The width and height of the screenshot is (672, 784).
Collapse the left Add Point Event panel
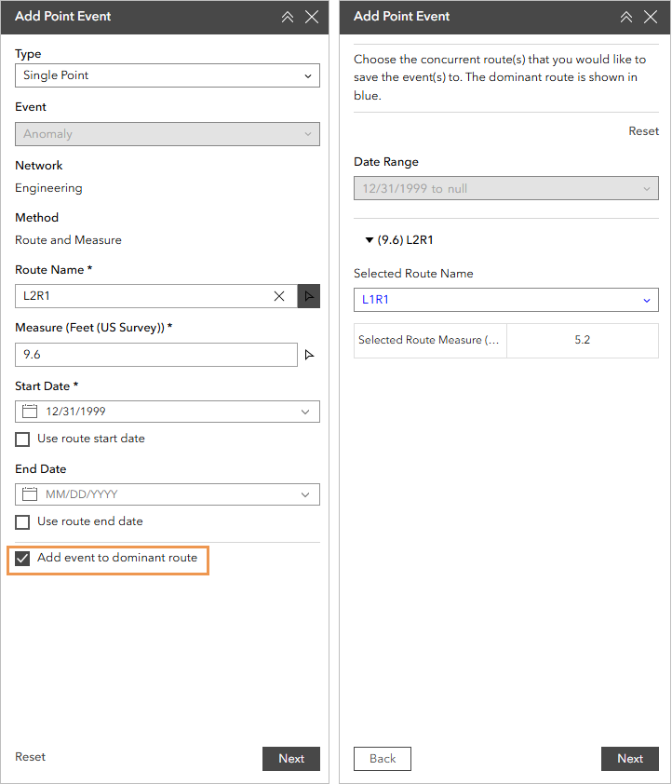[288, 17]
